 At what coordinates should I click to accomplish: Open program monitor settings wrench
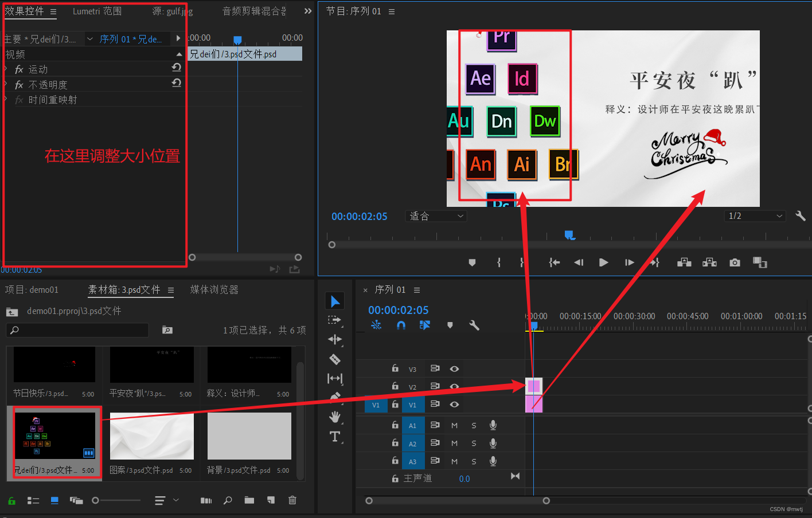pos(801,216)
